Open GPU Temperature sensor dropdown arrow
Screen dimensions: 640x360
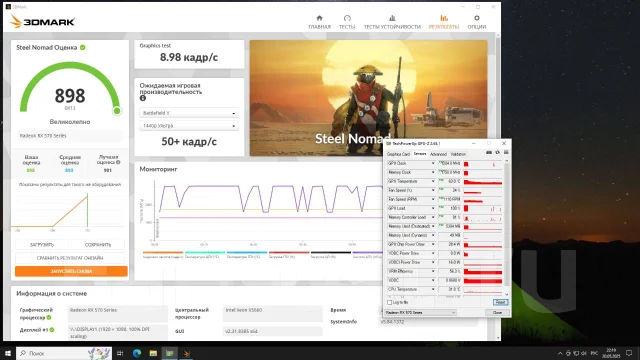click(433, 182)
